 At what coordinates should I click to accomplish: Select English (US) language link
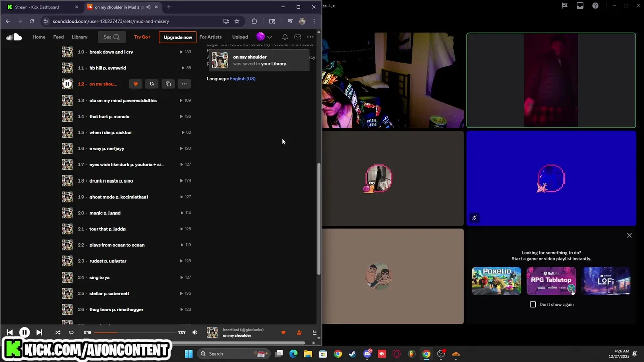click(243, 79)
